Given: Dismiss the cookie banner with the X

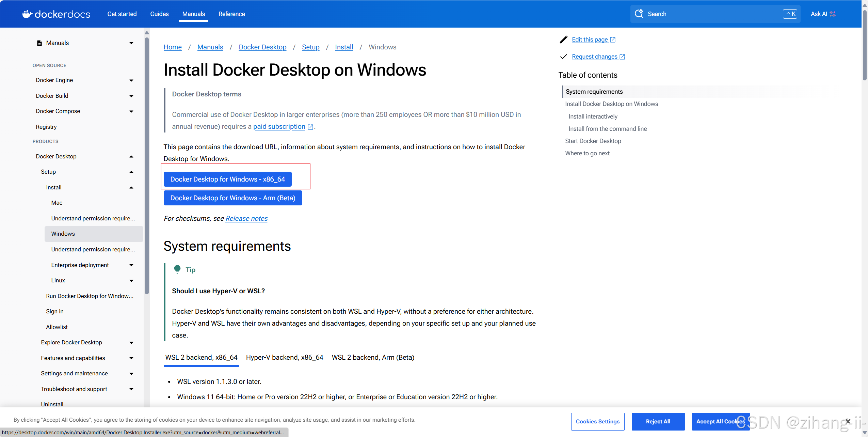Looking at the screenshot, I should pyautogui.click(x=848, y=421).
